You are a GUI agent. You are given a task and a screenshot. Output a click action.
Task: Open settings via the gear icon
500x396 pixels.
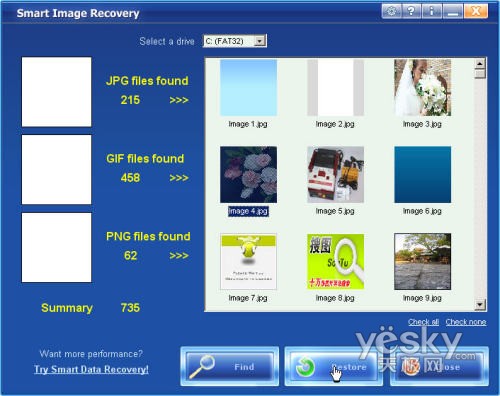tap(392, 11)
